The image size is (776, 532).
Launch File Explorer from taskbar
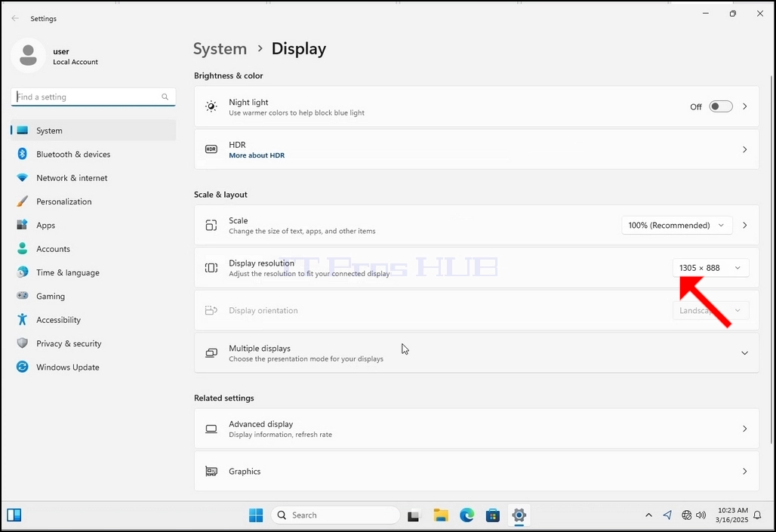[440, 515]
